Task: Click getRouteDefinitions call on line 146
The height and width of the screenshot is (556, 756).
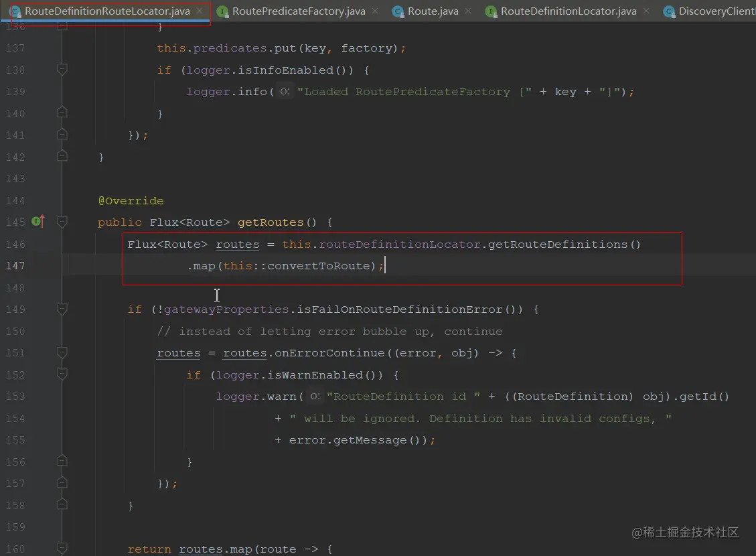Action: click(564, 244)
